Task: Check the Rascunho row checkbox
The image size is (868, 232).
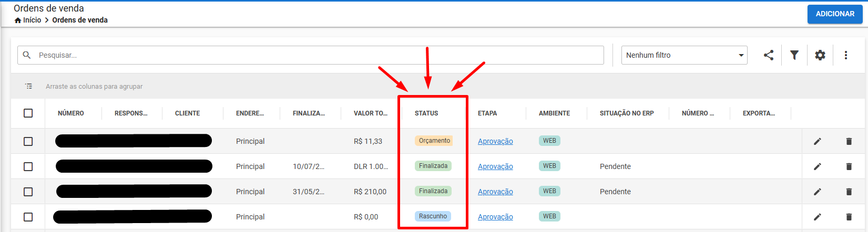Action: click(x=28, y=217)
